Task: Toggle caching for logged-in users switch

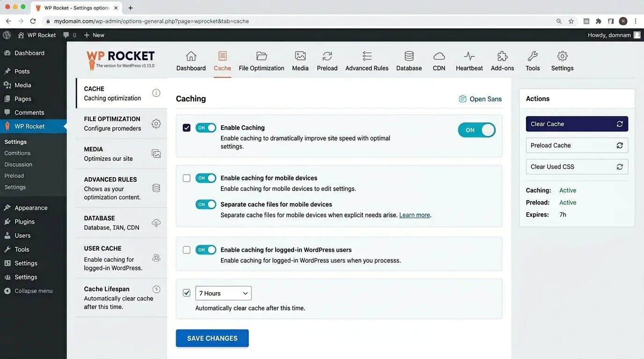Action: coord(206,250)
